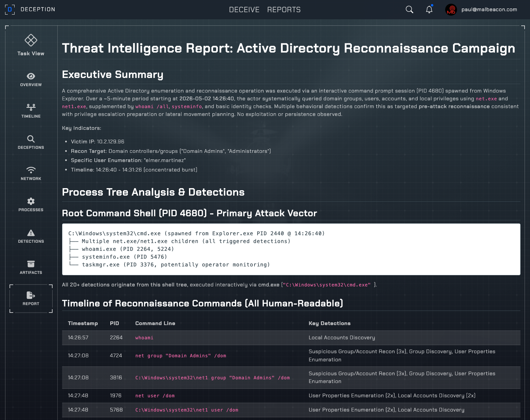The width and height of the screenshot is (530, 420).
Task: Select the Report export icon
Action: tap(31, 295)
